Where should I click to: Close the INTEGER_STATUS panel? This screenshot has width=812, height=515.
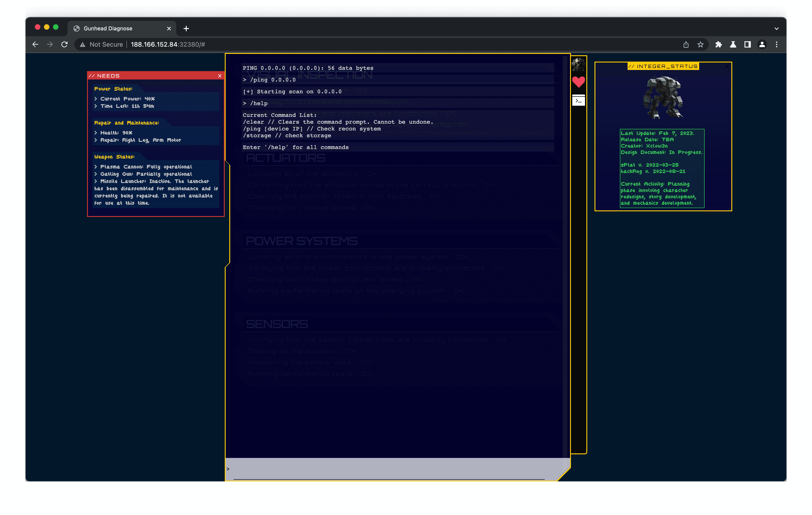(727, 67)
